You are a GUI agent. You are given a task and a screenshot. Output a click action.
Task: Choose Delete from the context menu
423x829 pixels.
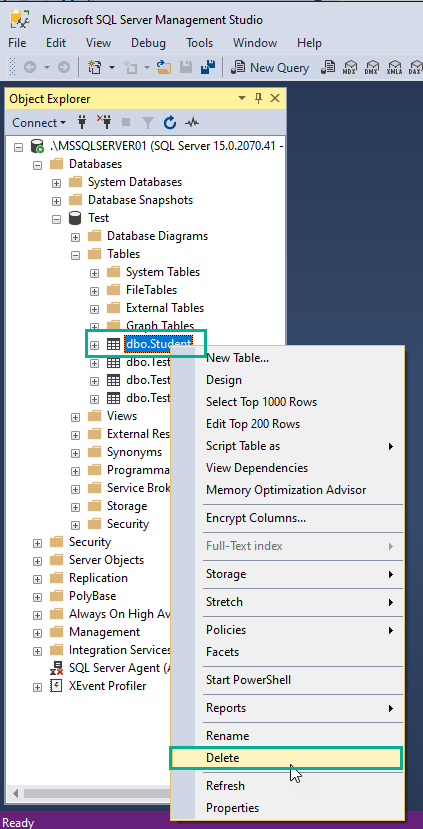pos(287,758)
